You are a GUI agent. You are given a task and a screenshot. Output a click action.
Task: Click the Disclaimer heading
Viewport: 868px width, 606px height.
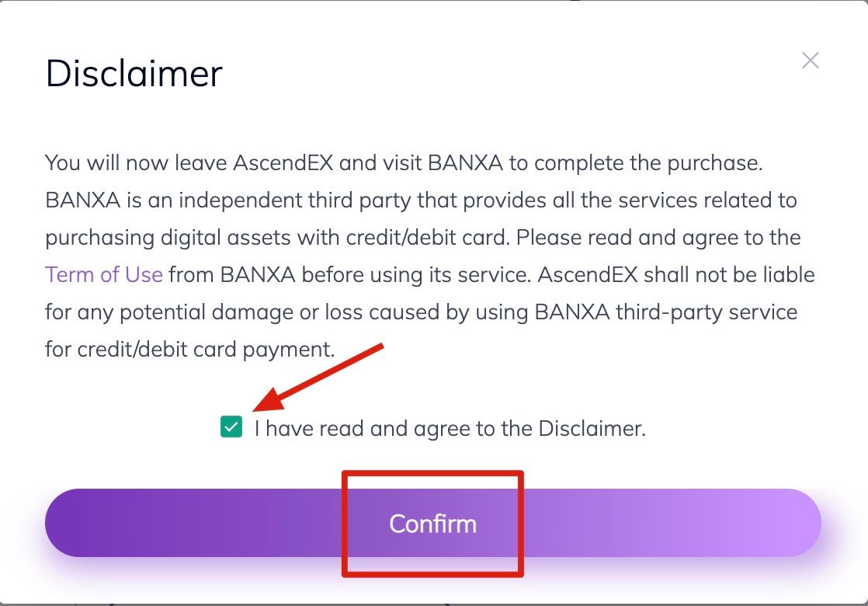click(134, 74)
